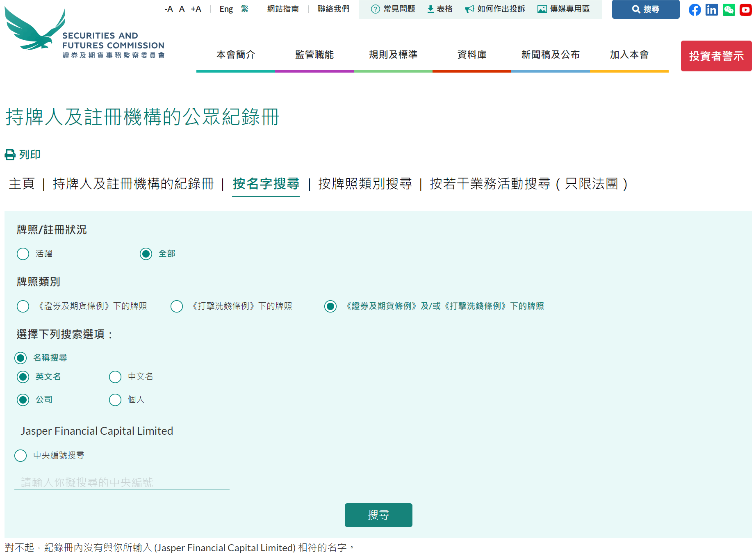756x559 pixels.
Task: Open the SFC Facebook page icon
Action: pos(695,9)
